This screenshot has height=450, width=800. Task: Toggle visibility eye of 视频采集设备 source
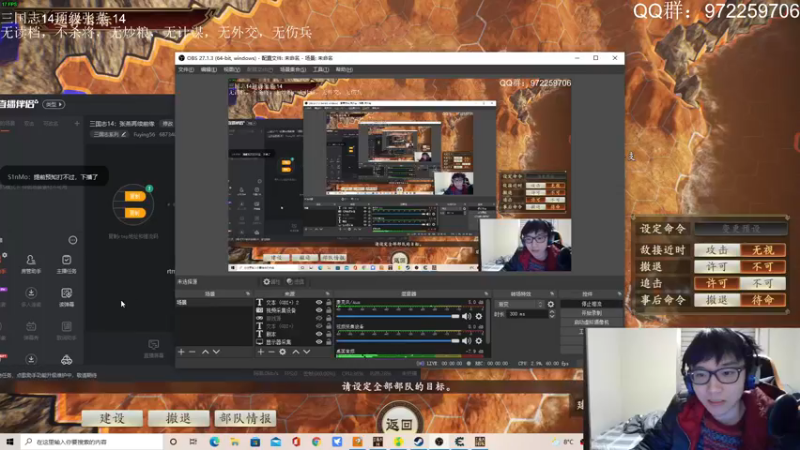(x=319, y=310)
